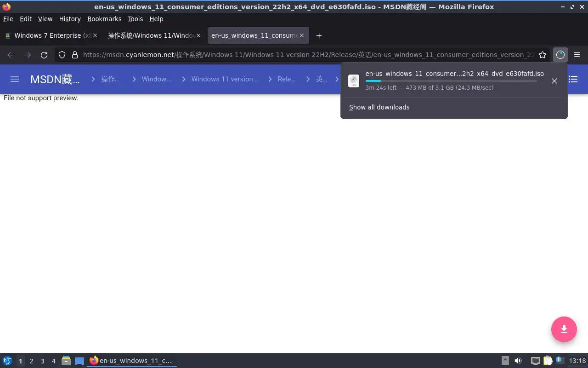The width and height of the screenshot is (588, 368).
Task: Switch to the Windows 7 Enterprise tab
Action: point(52,35)
